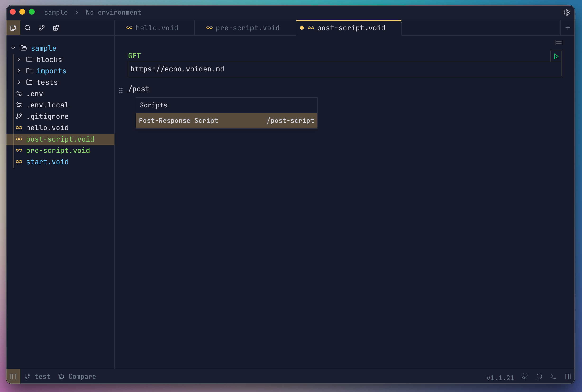Screen dimensions: 582x392
Task: Open the source control branch icon
Action: coord(42,28)
